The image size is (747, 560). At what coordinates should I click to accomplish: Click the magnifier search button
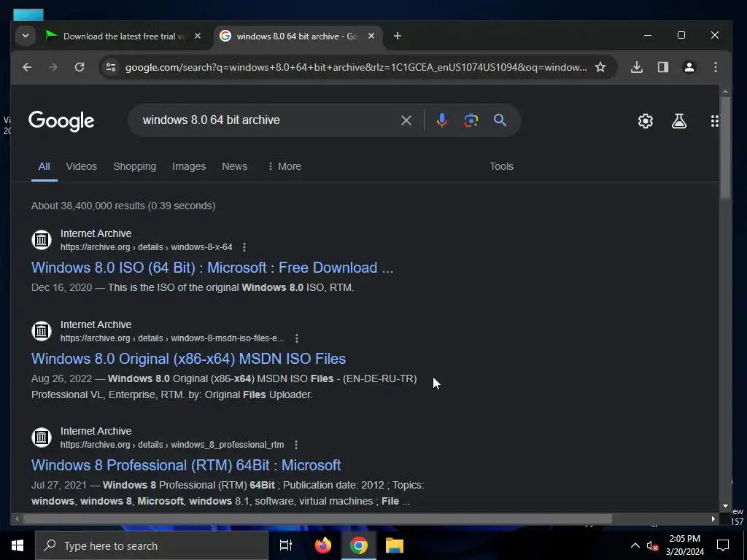[500, 120]
